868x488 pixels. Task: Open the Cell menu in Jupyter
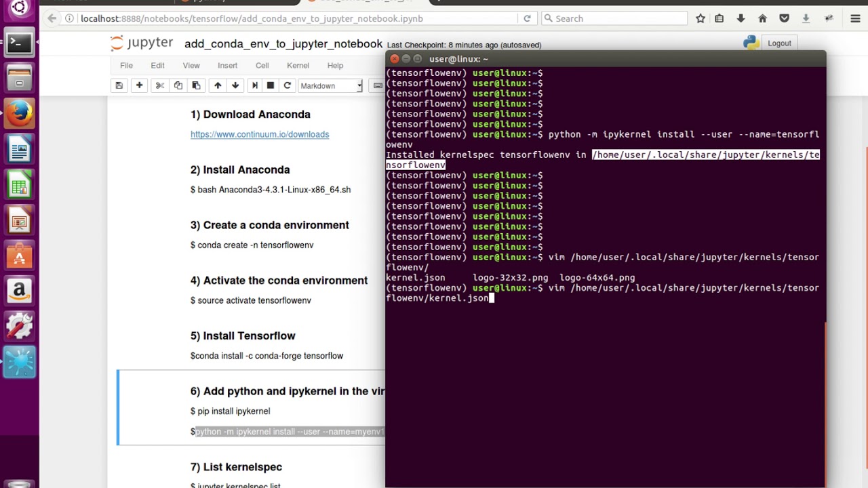[x=262, y=65]
